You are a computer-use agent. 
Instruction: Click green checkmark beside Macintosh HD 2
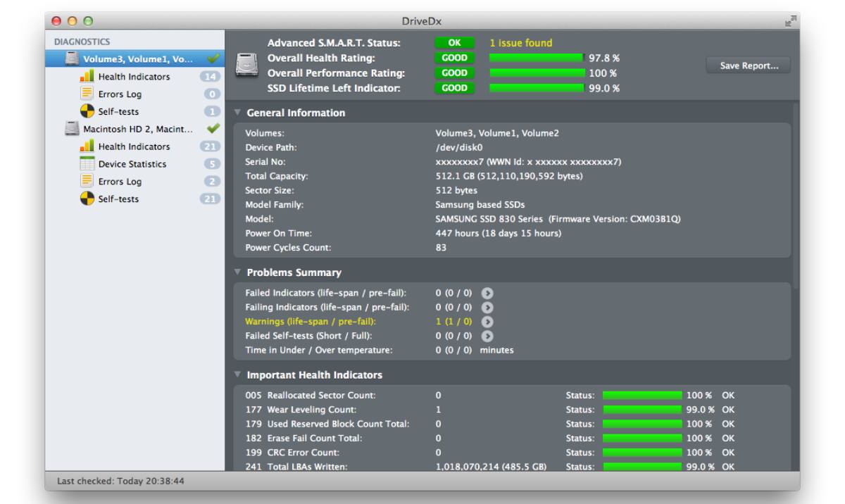click(x=214, y=128)
